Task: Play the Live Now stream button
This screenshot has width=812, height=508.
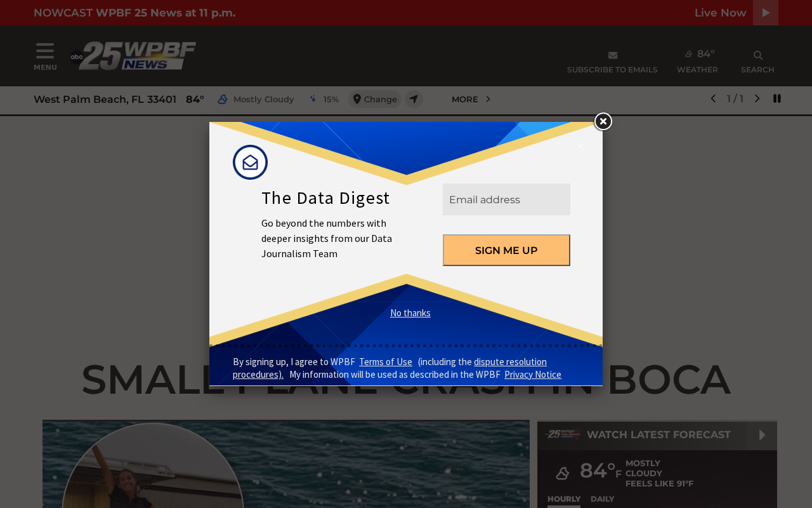Action: coord(766,13)
